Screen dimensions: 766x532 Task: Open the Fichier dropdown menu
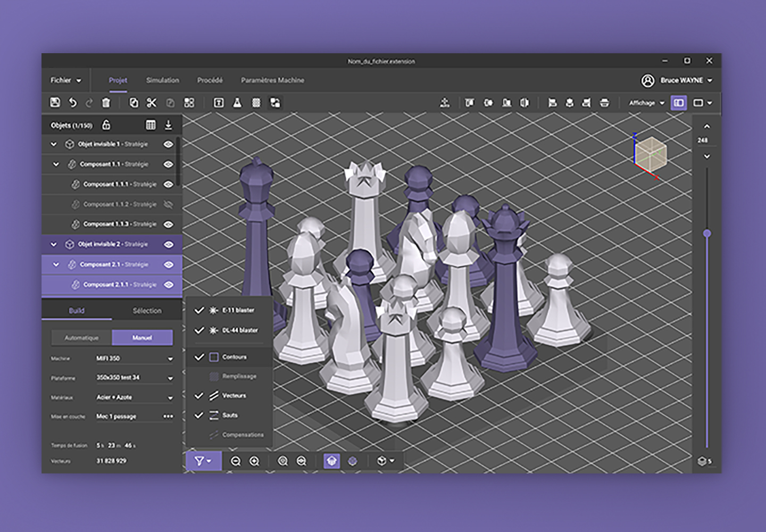coord(66,80)
